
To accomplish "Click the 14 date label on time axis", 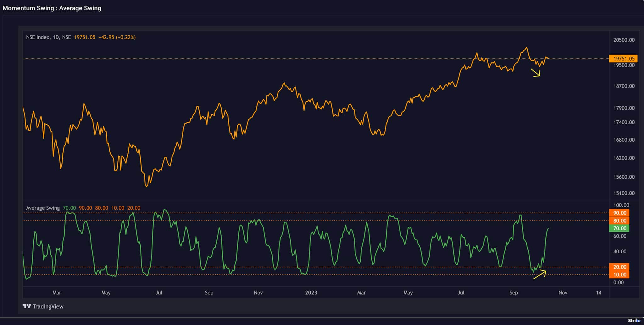I will tap(598, 293).
